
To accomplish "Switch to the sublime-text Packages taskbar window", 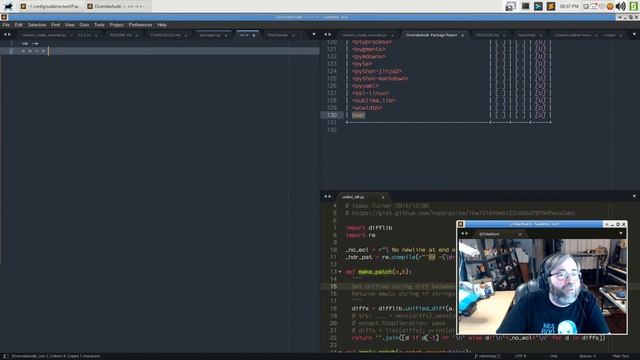I will pyautogui.click(x=50, y=6).
